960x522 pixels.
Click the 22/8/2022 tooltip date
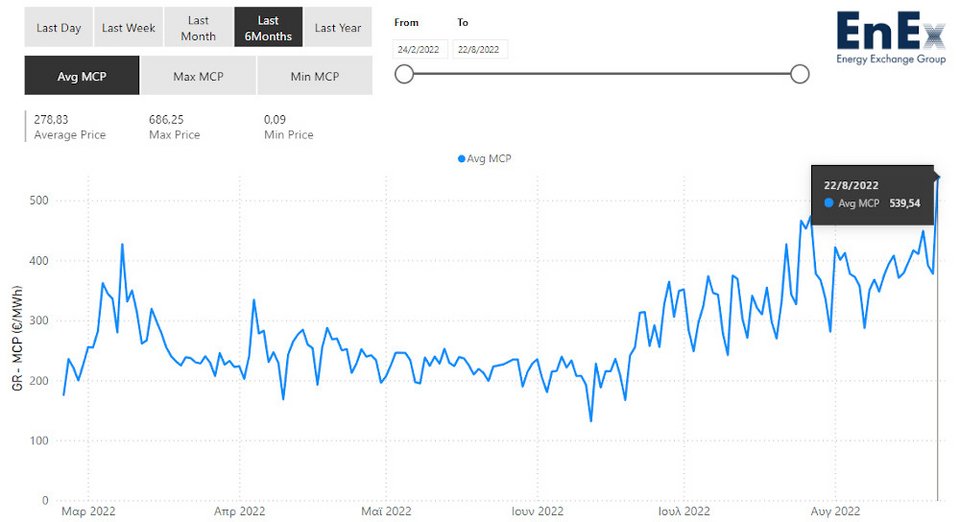[x=851, y=185]
